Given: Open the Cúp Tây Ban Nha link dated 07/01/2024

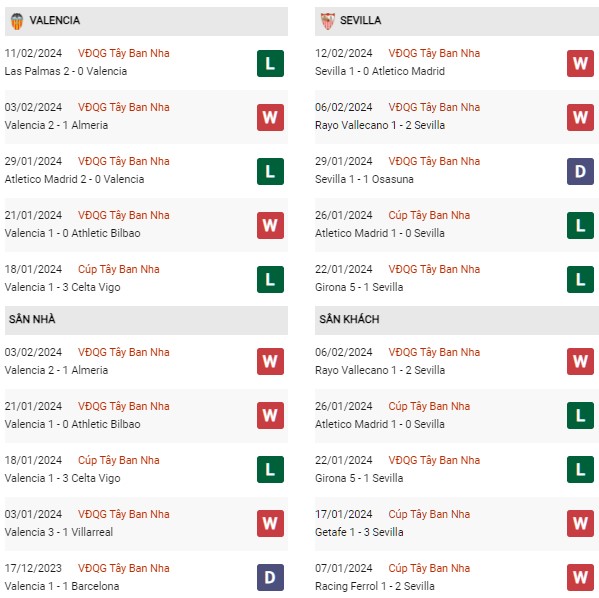Looking at the screenshot, I should coord(429,568).
